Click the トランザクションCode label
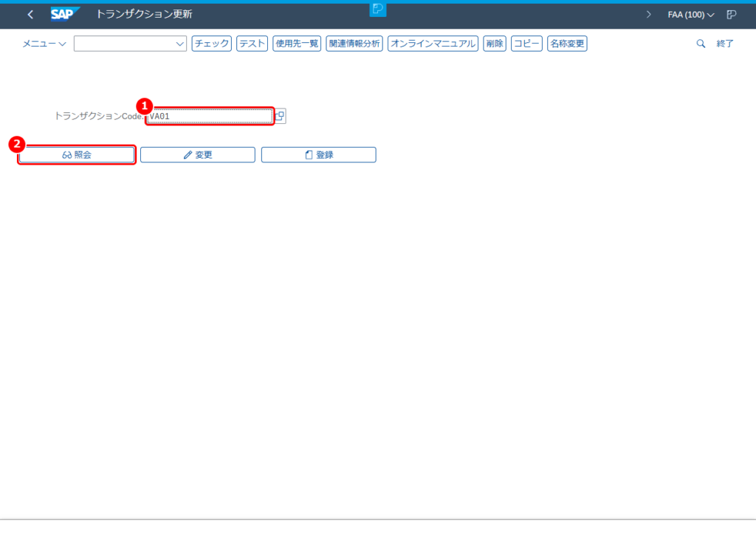Viewport: 756px width, 544px height. tap(98, 116)
